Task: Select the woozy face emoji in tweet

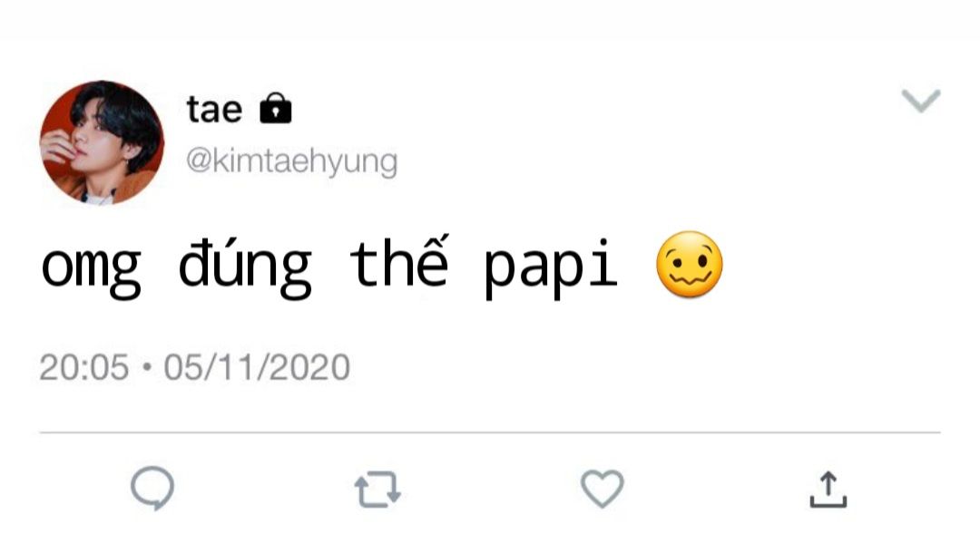Action: [690, 264]
